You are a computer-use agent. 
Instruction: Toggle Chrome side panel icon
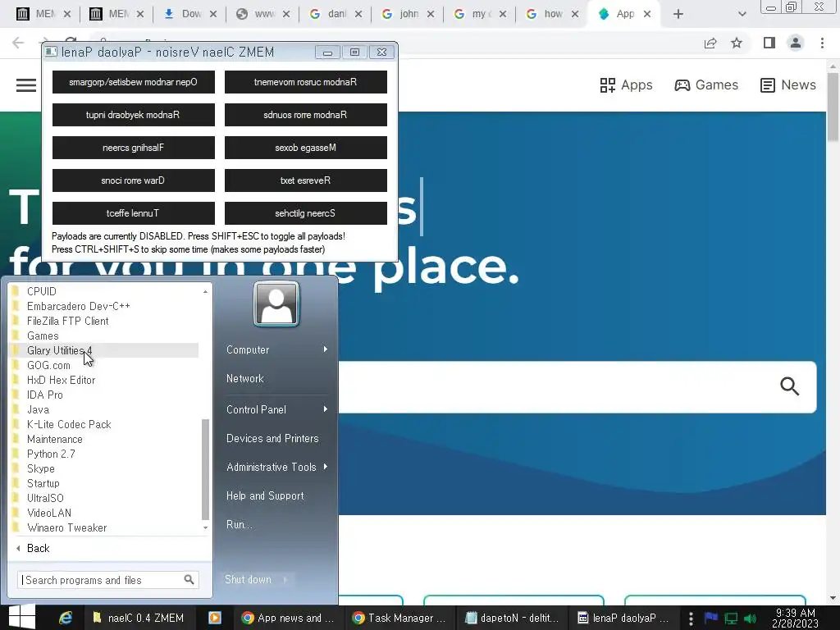[x=769, y=43]
